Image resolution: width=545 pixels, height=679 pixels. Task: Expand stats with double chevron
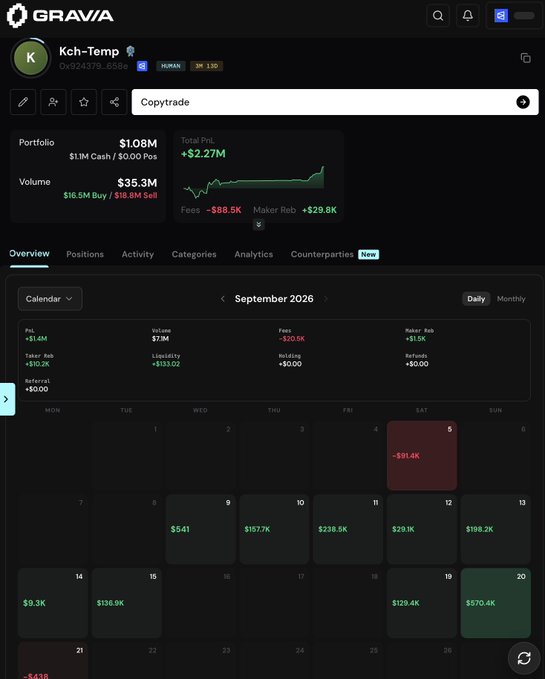[258, 224]
